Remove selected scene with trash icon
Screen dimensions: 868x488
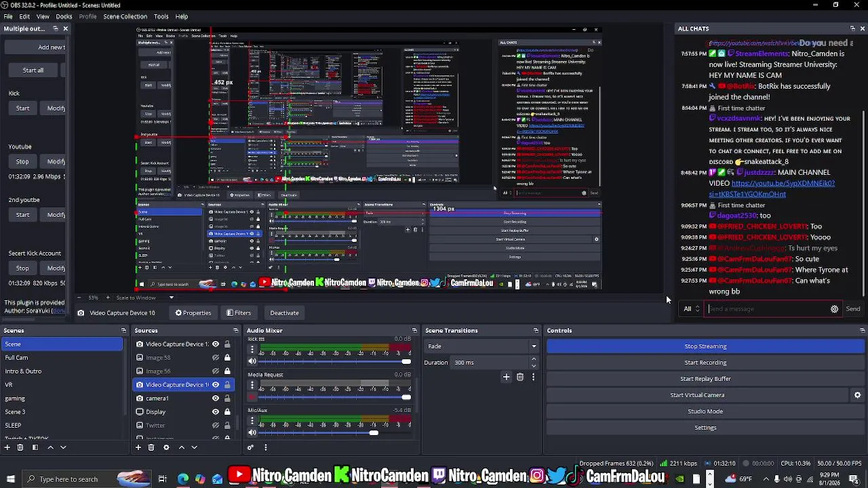click(x=20, y=447)
